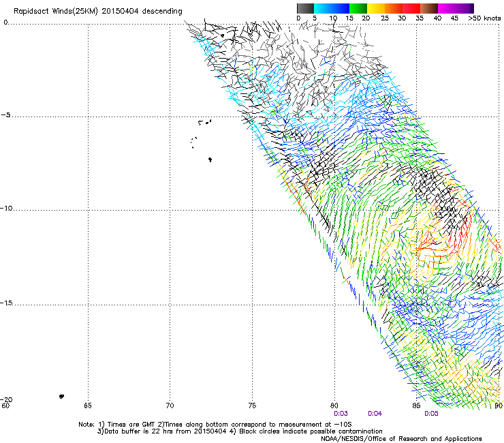Click the time marker 'D:04'
Screen dimensions: 504x443
coord(375,414)
